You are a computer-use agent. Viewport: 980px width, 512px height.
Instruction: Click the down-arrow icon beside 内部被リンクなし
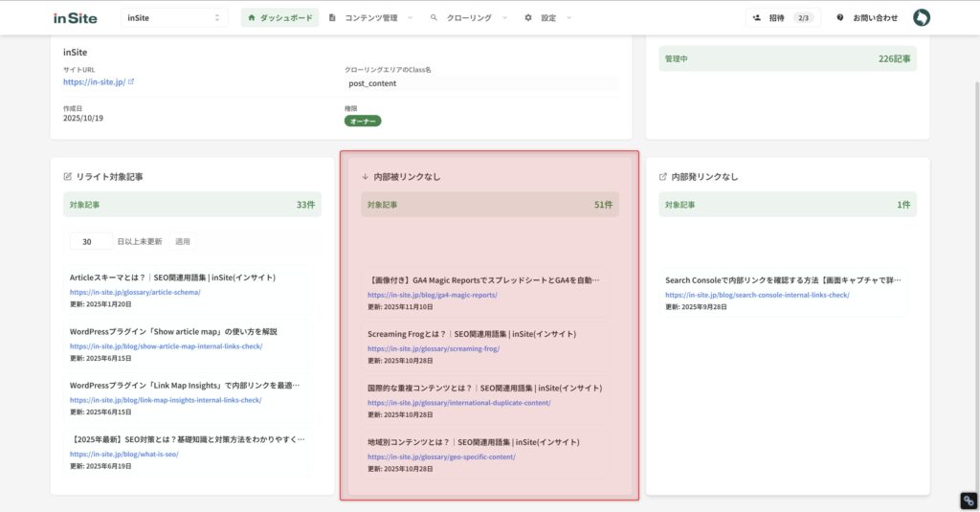pyautogui.click(x=365, y=177)
